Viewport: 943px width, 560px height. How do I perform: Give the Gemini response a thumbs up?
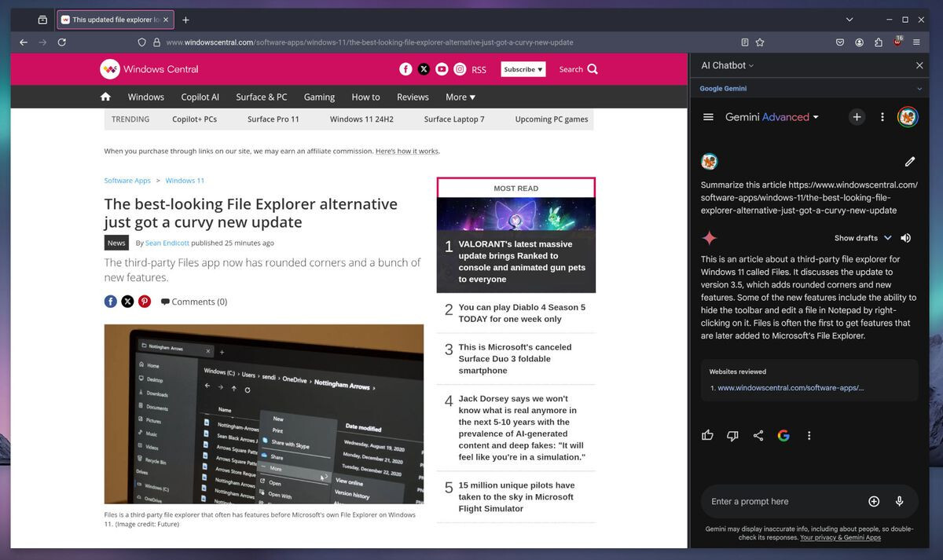[x=707, y=435]
